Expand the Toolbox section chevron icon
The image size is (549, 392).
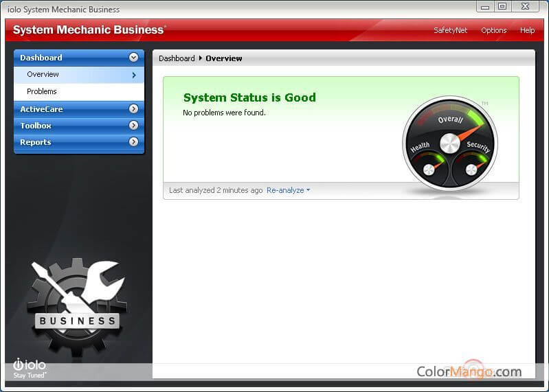(x=133, y=126)
